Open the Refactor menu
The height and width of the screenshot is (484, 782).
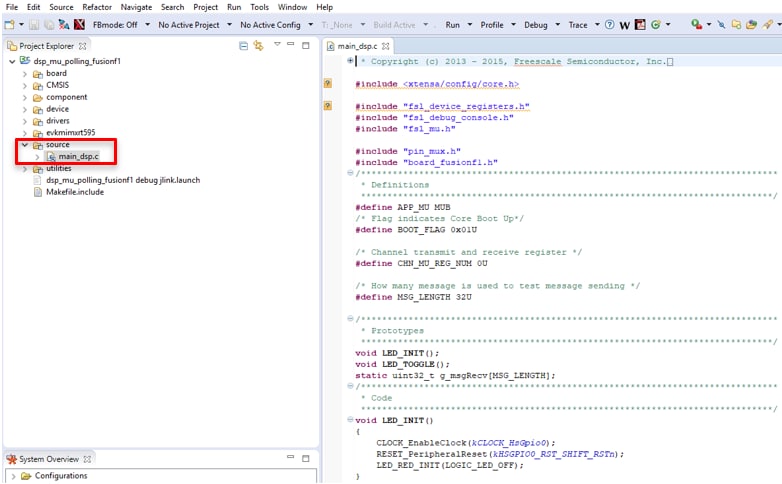97,7
